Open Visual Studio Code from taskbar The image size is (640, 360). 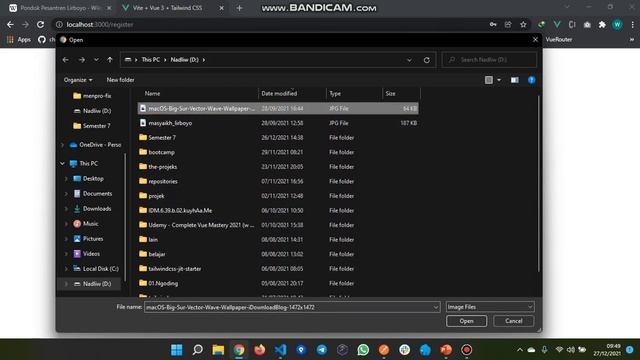point(280,350)
